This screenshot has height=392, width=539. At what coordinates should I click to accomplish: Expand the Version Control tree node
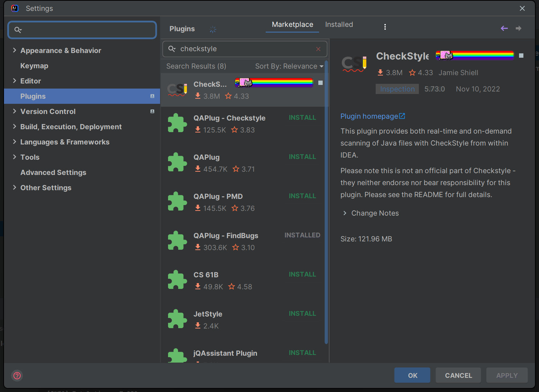coord(15,111)
